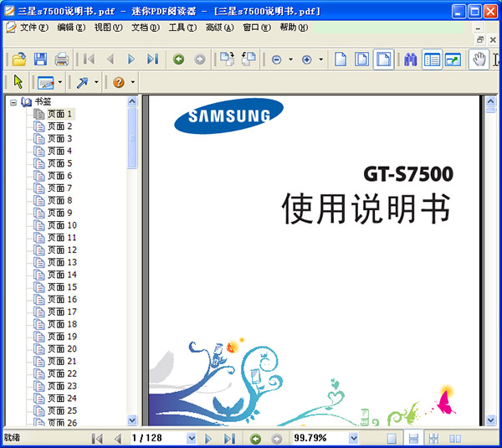Click document view scroll down arrow
Viewport: 502px width, 448px height.
pos(490,420)
